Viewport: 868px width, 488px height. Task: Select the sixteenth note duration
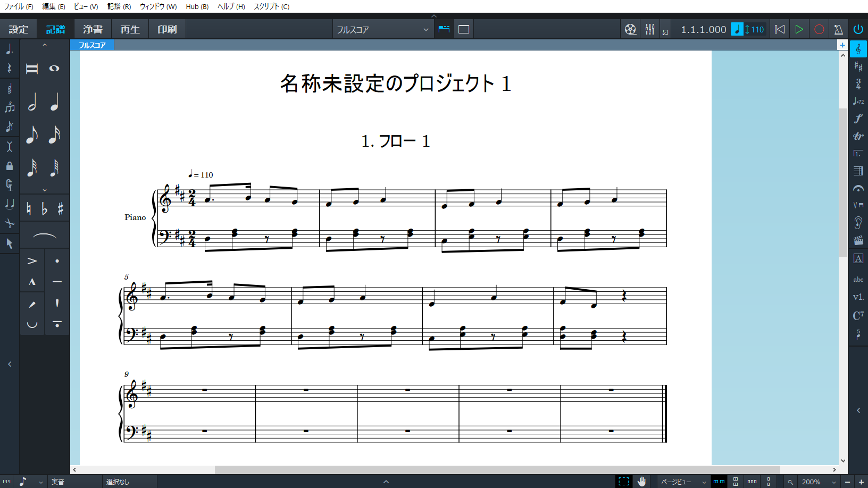tap(54, 134)
